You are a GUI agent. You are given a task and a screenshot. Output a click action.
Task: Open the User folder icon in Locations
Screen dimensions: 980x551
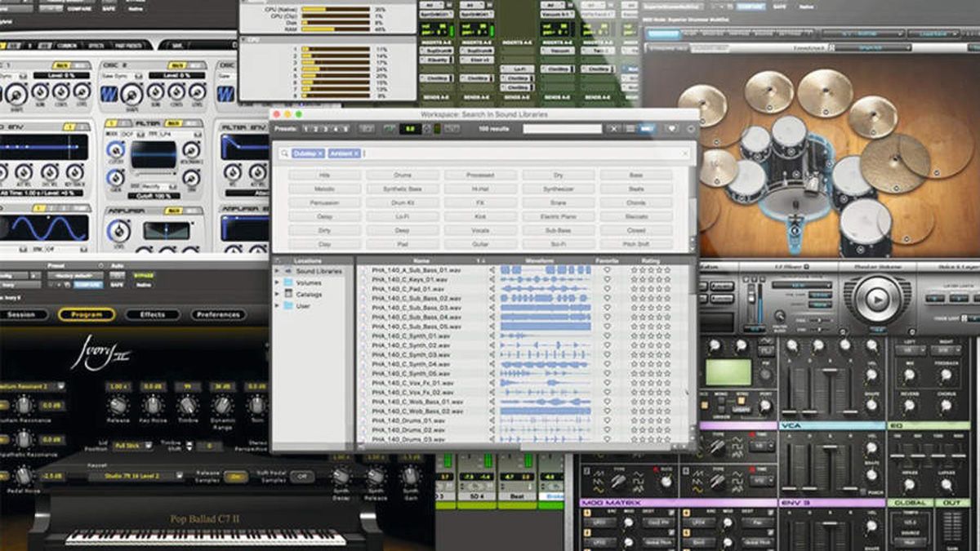point(288,305)
